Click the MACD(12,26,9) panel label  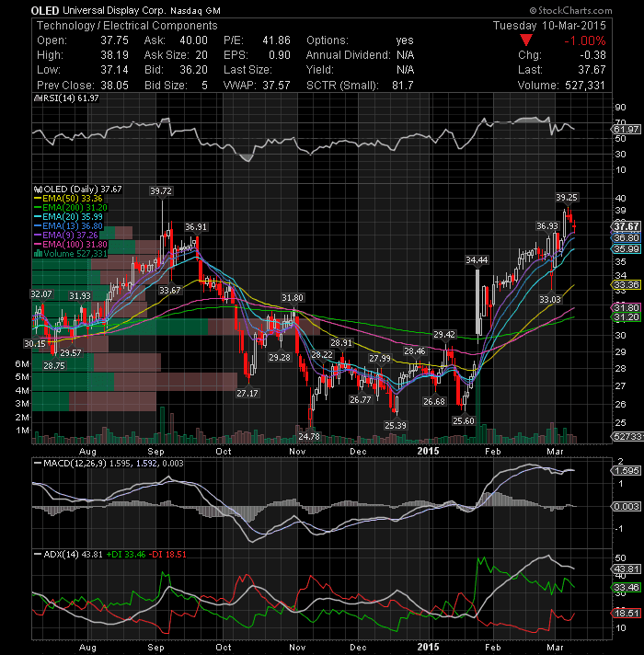tap(75, 464)
